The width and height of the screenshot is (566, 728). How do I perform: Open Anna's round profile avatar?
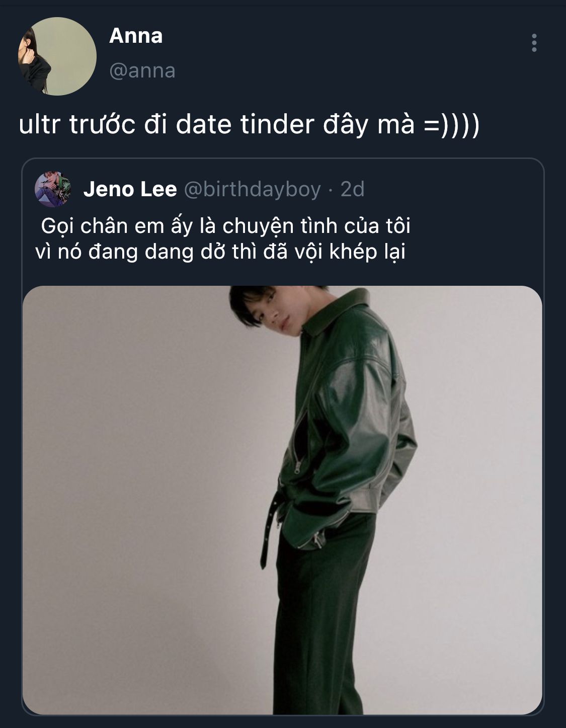click(x=57, y=56)
